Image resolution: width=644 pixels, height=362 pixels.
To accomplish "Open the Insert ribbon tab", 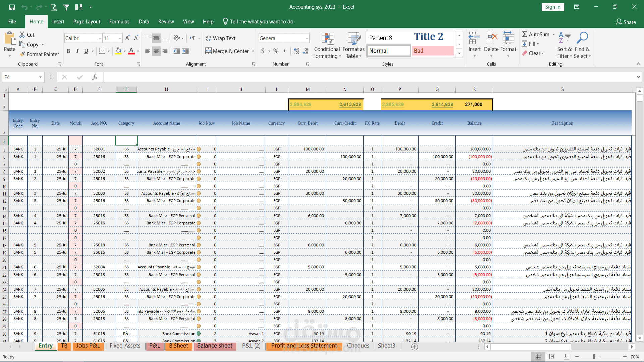I will (x=58, y=22).
